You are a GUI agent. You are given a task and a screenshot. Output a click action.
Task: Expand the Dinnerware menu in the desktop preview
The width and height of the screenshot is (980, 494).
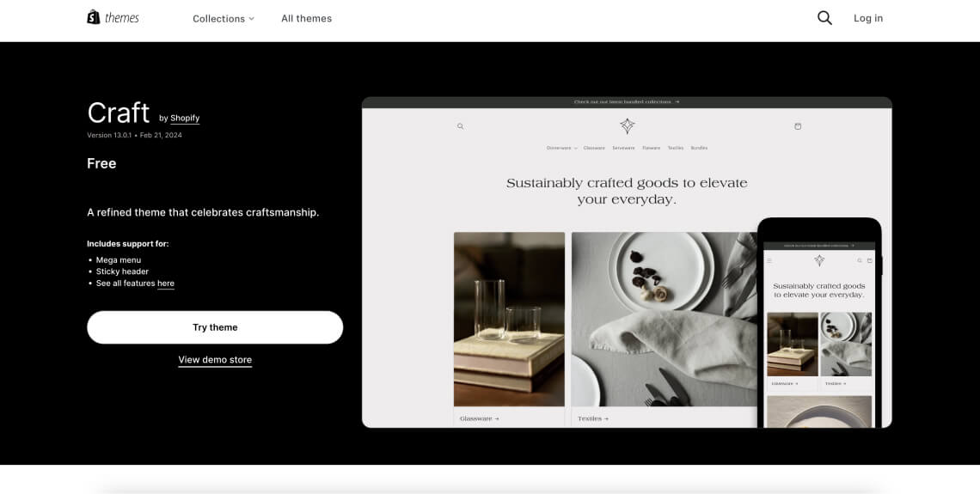pos(561,148)
